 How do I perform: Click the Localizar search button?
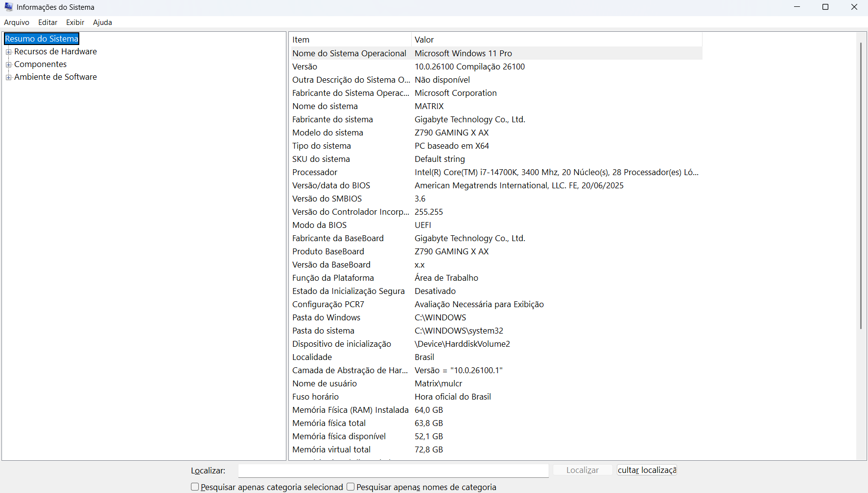tap(583, 470)
